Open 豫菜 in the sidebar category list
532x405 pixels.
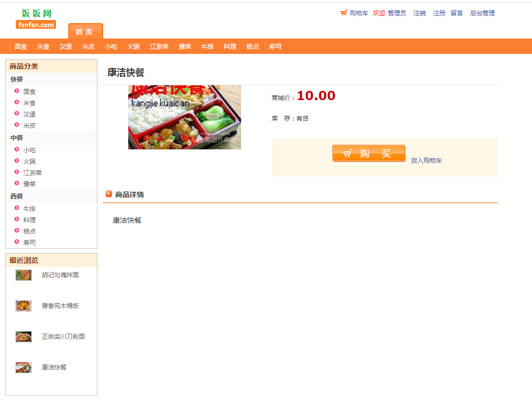29,184
